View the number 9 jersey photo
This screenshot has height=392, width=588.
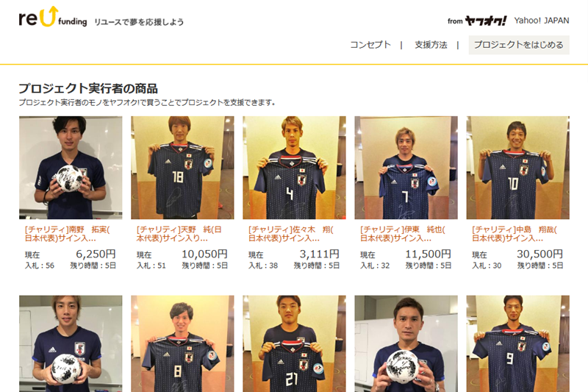(x=518, y=343)
